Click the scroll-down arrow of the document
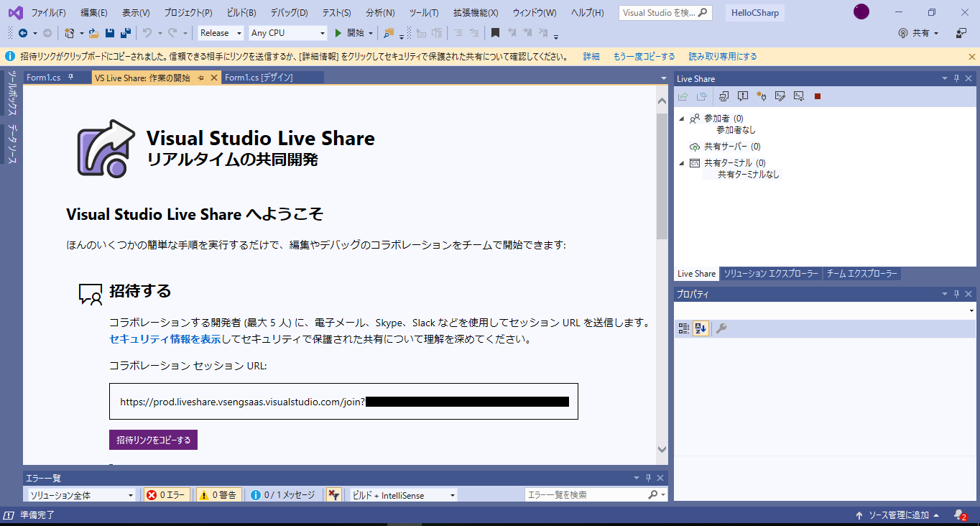Image resolution: width=980 pixels, height=526 pixels. [x=662, y=449]
